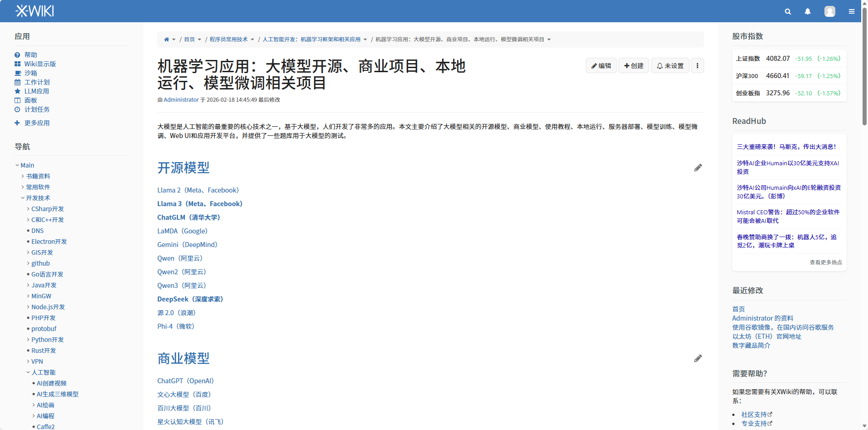
Task: Open 沙箱 from the apps sidebar
Action: pyautogui.click(x=31, y=73)
